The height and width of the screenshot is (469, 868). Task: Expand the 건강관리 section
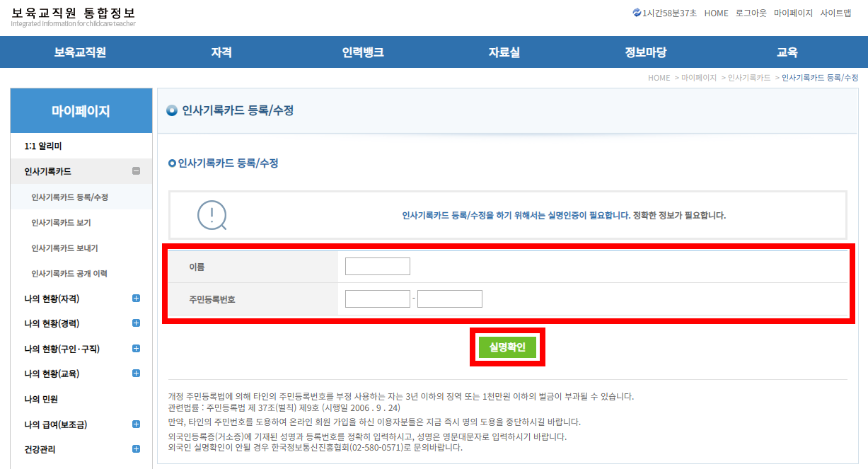click(137, 448)
